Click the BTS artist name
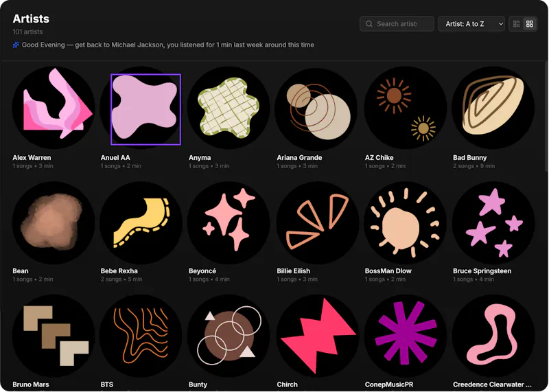The width and height of the screenshot is (549, 392). click(107, 384)
